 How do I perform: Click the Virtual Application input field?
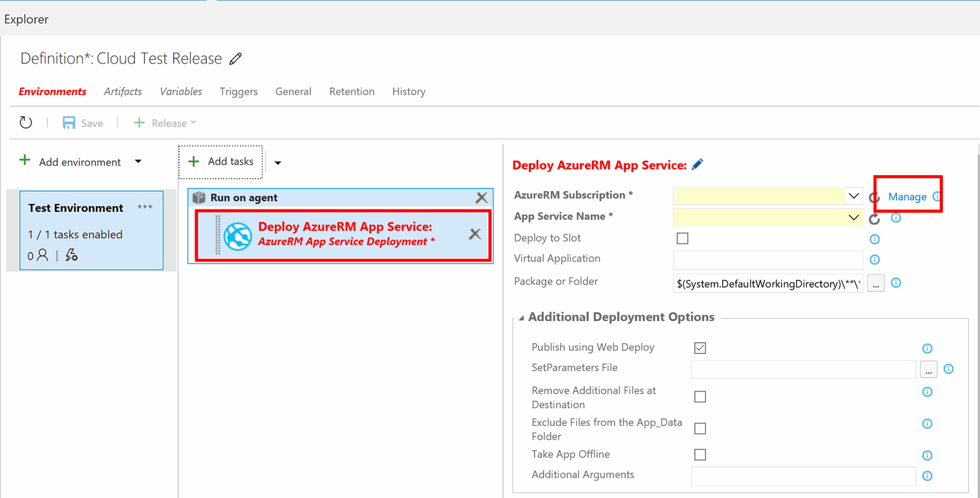pyautogui.click(x=768, y=260)
